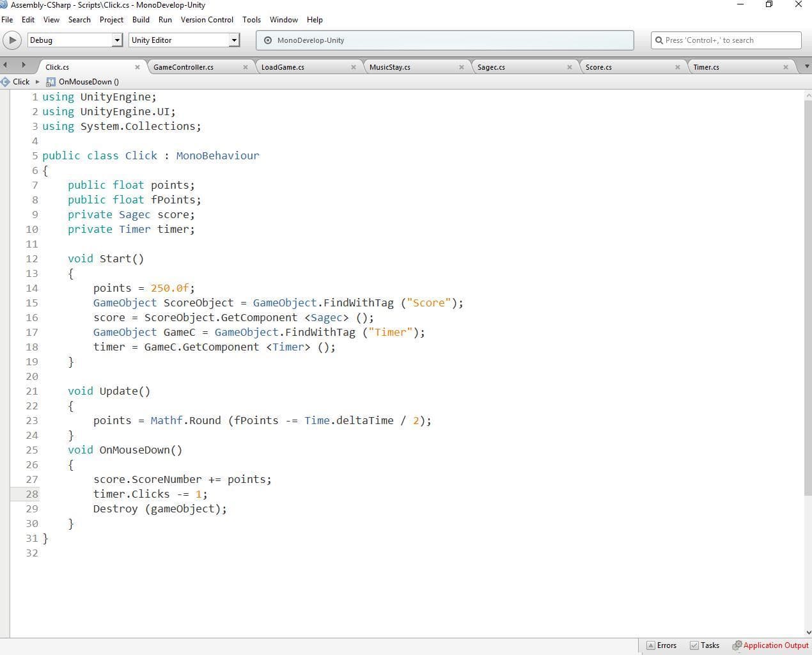This screenshot has width=812, height=655.
Task: Click the scrollbar down arrow
Action: [x=808, y=632]
